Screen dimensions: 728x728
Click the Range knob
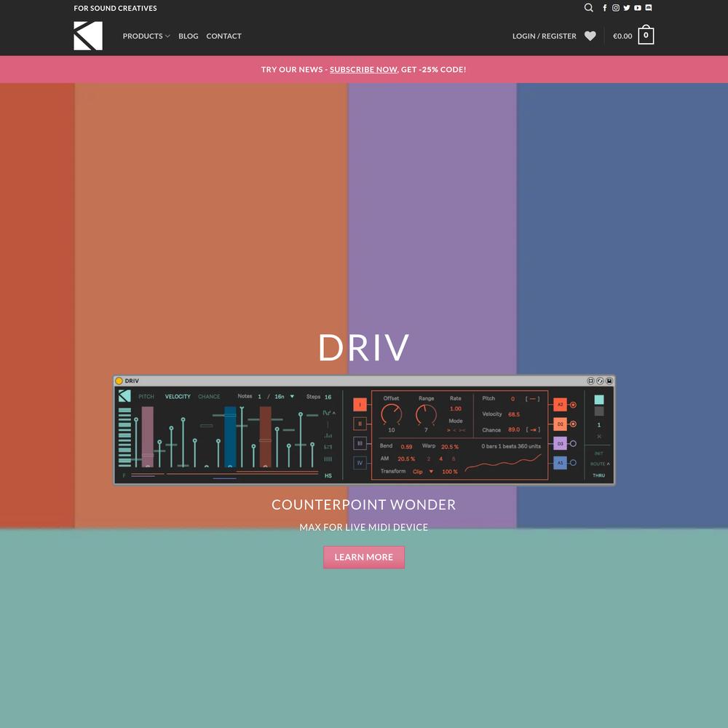pos(426,414)
